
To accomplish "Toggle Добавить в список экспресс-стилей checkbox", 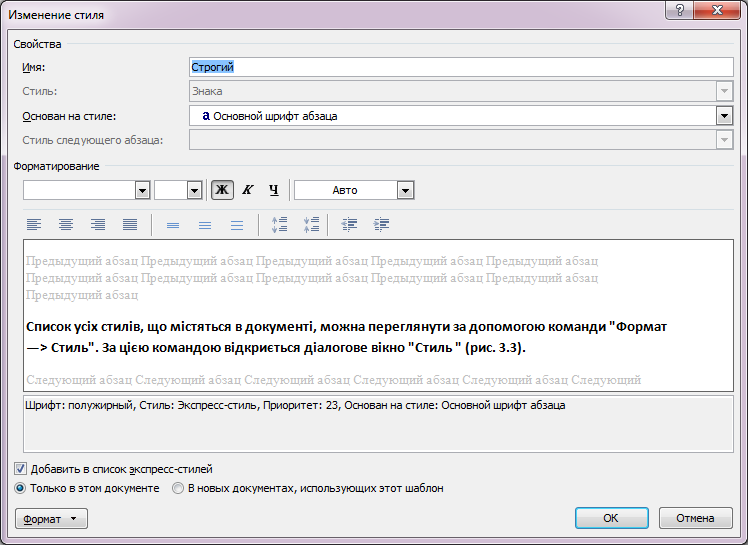I will click(x=20, y=469).
